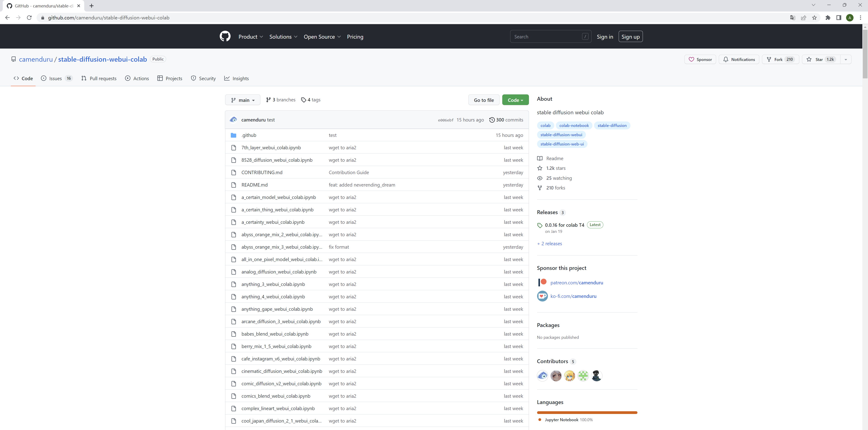
Task: Click the eye icon next to 25 watching
Action: click(540, 178)
